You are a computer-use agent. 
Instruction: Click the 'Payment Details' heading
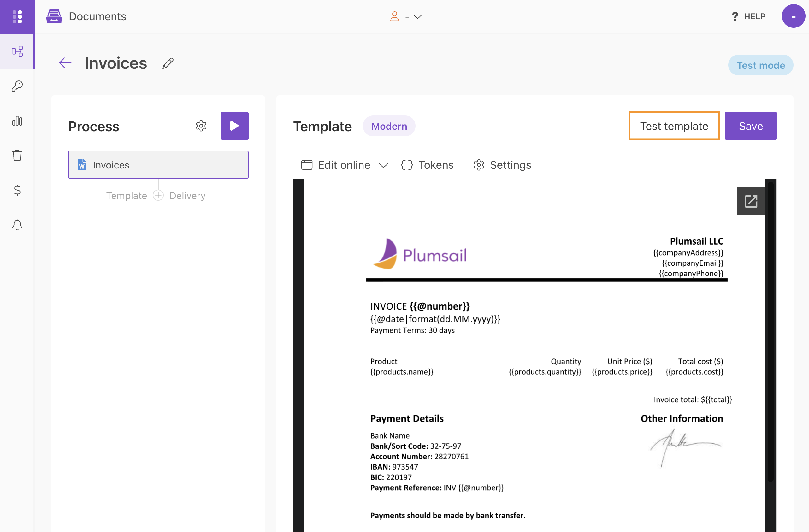(x=407, y=418)
